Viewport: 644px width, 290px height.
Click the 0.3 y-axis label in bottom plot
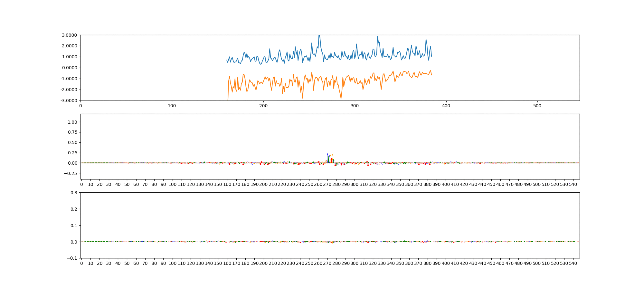click(74, 193)
